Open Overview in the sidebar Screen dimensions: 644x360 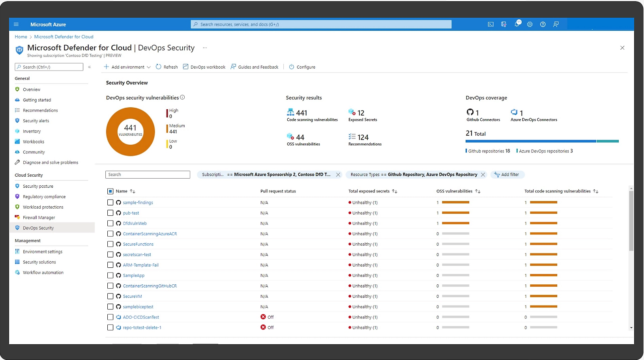[32, 90]
